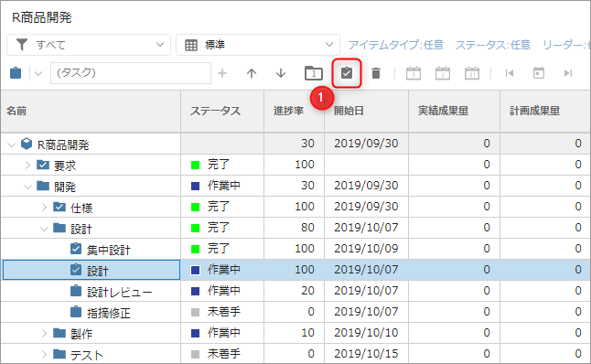Click the 指摘修正 task clipboard icon

(x=76, y=312)
